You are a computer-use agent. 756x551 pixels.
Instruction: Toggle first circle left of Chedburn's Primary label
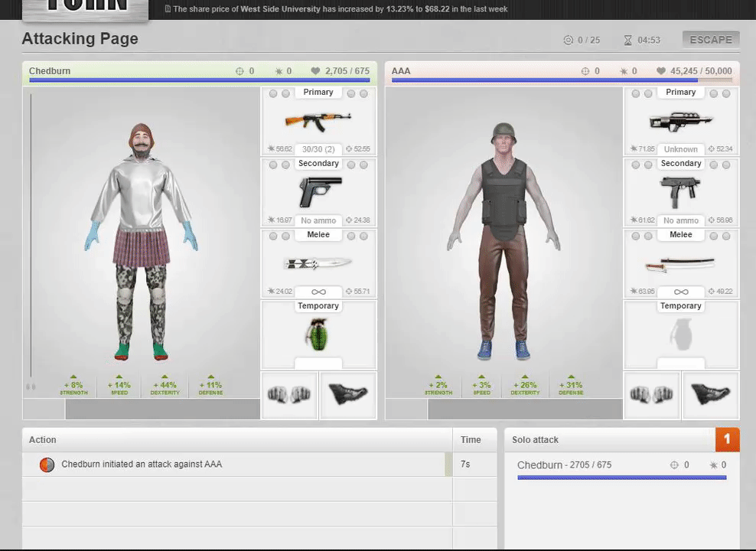tap(273, 93)
